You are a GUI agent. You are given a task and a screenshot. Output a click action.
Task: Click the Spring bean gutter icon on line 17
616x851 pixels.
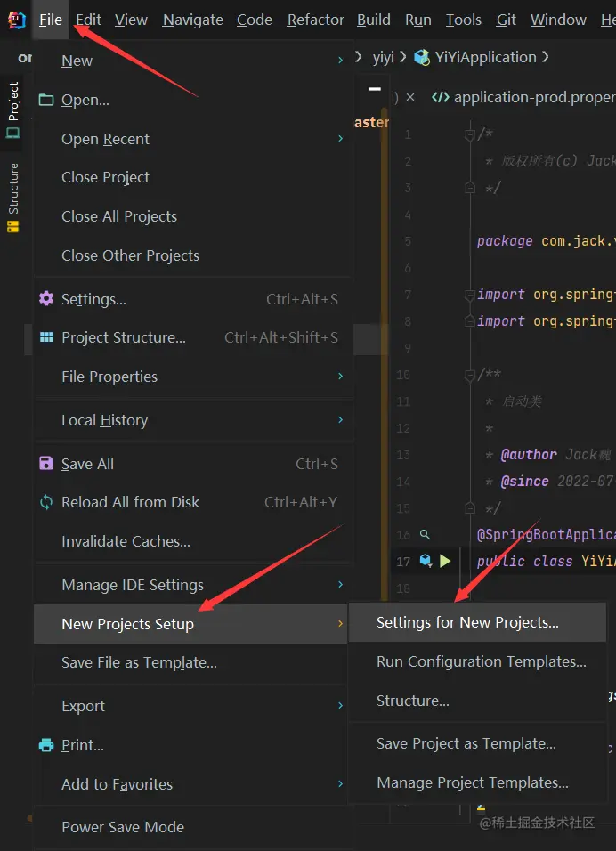click(x=426, y=561)
